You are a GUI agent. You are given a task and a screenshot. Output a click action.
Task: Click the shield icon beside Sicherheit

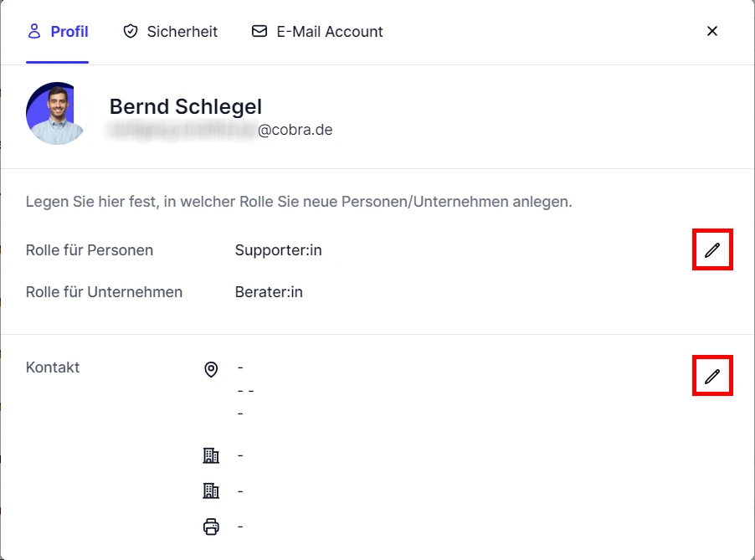[x=131, y=30]
